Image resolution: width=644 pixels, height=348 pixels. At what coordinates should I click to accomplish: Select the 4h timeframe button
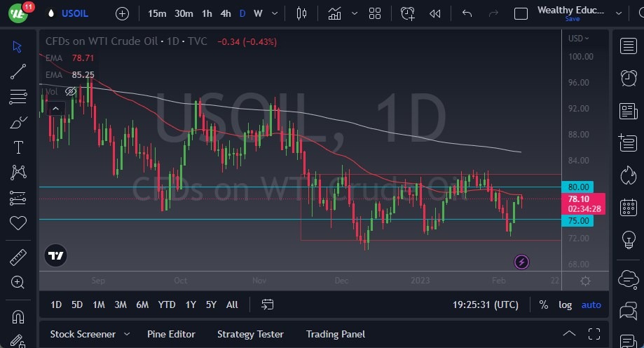(x=225, y=13)
